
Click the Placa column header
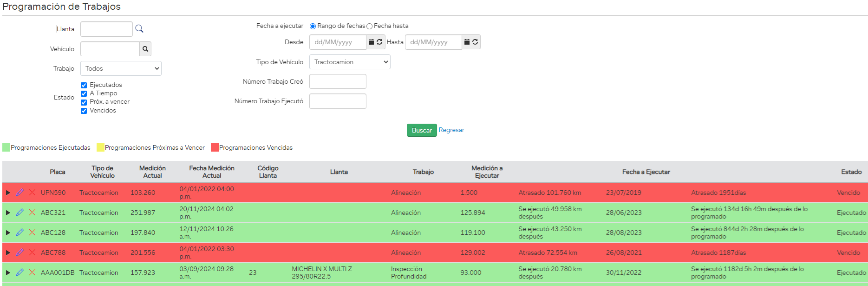[x=58, y=172]
